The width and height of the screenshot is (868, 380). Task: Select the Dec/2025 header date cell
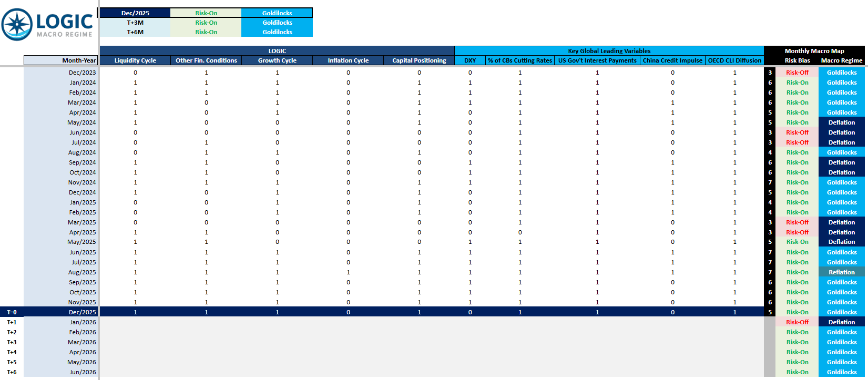[135, 13]
